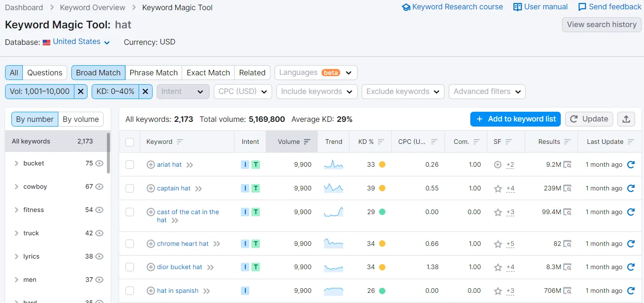The image size is (644, 303).
Task: Click the Send feedback icon
Action: [583, 7]
